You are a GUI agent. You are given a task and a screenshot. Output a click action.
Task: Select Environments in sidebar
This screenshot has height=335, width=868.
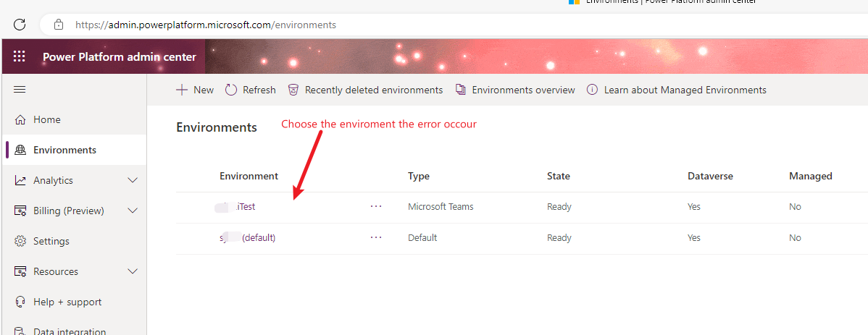[x=64, y=150]
